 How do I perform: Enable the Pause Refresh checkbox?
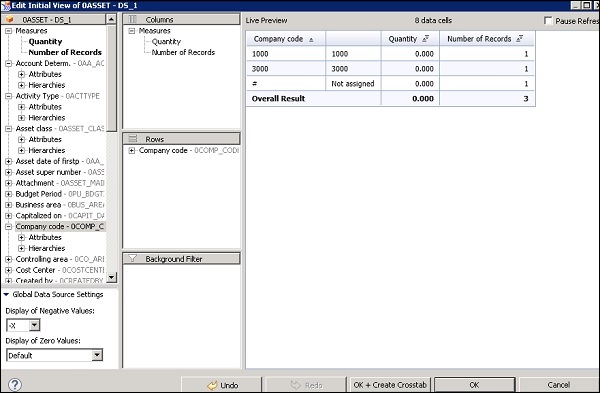pyautogui.click(x=548, y=21)
